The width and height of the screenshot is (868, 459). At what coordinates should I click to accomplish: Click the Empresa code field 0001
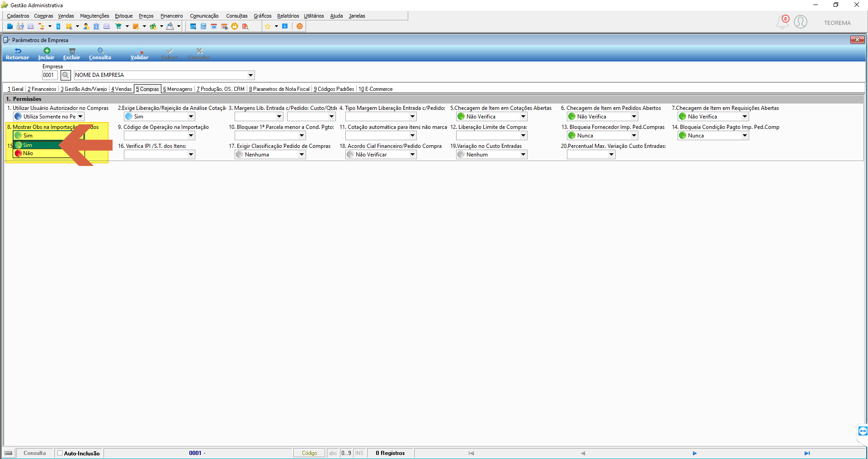tap(50, 75)
